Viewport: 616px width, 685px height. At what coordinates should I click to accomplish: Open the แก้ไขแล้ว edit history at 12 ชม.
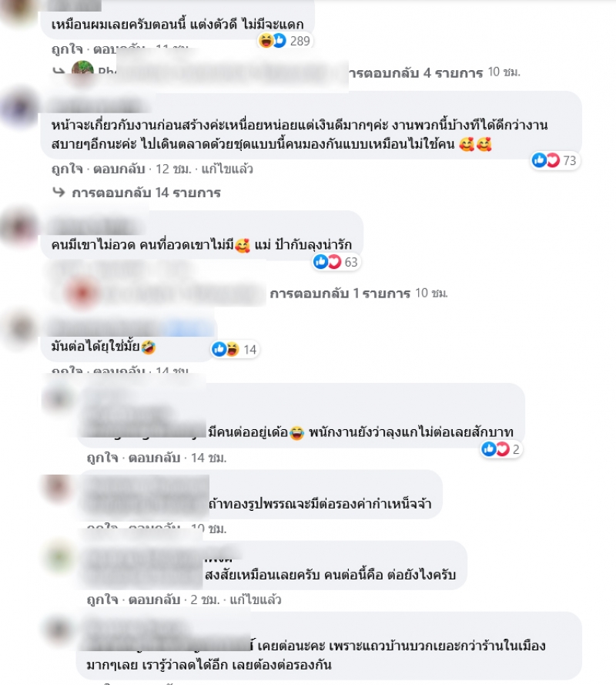tap(227, 169)
